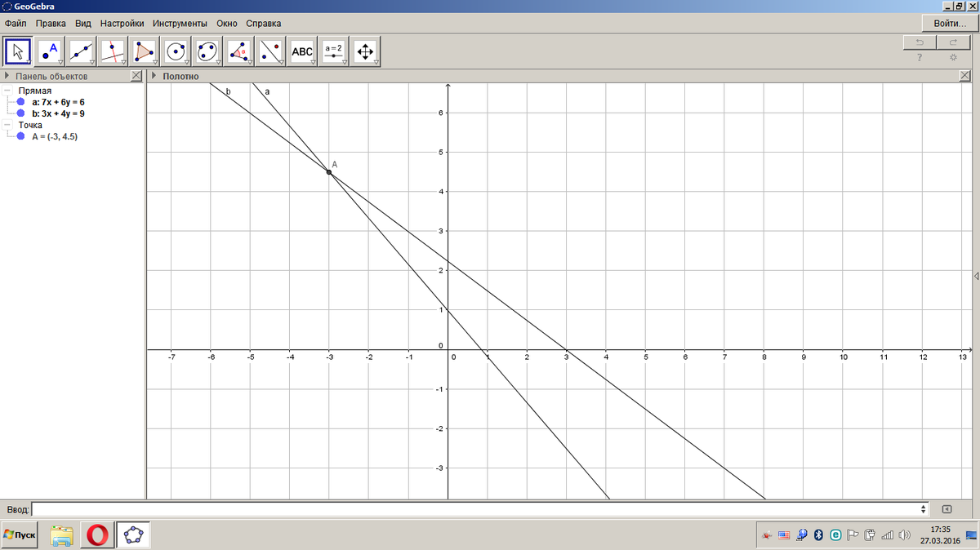Open the Инструменты menu
980x550 pixels.
[179, 24]
